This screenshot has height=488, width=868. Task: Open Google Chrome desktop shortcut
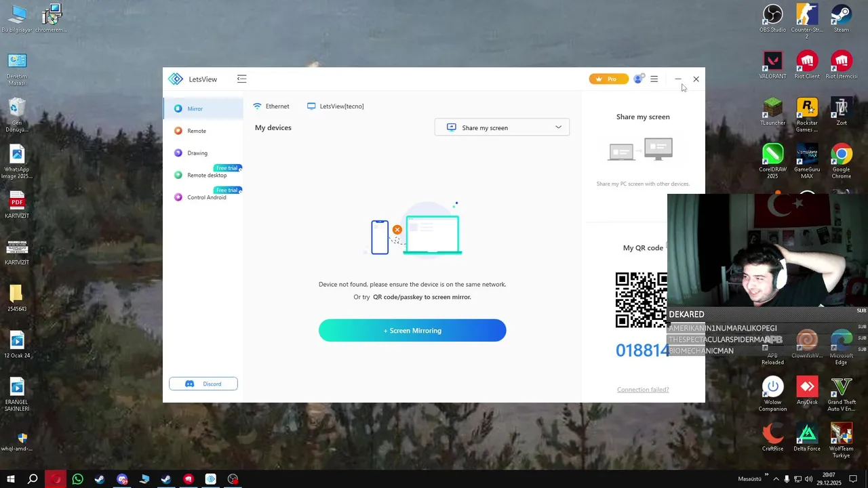(x=842, y=161)
